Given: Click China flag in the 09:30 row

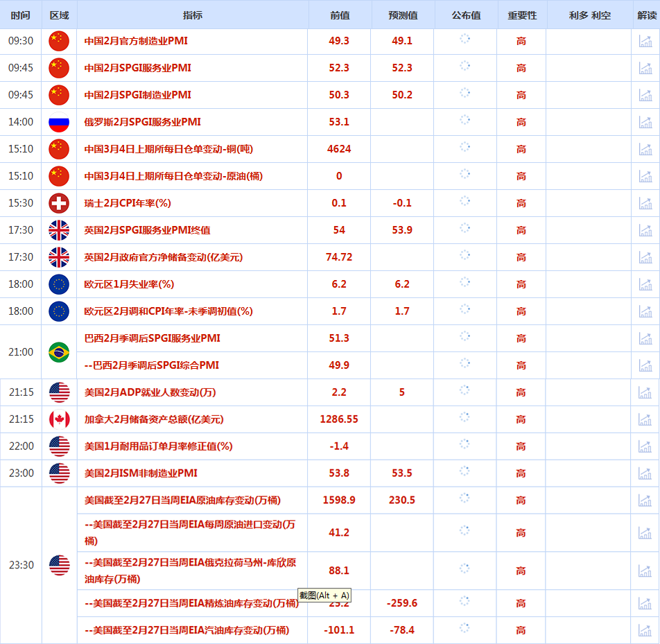Looking at the screenshot, I should [x=59, y=41].
